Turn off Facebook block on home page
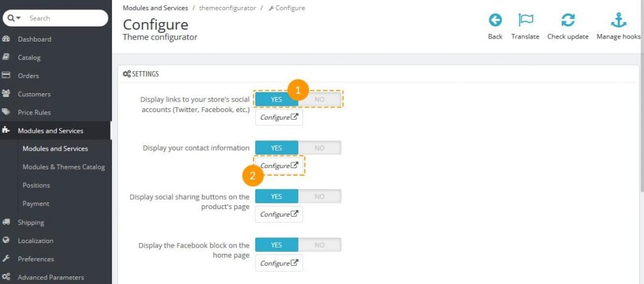Image resolution: width=644 pixels, height=284 pixels. [x=319, y=245]
